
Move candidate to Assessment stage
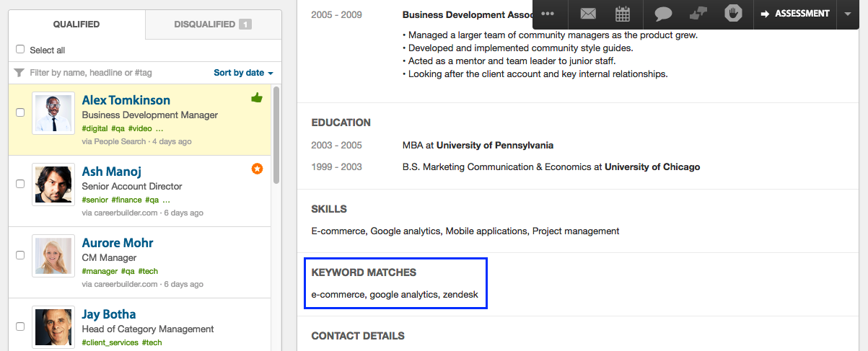[795, 14]
